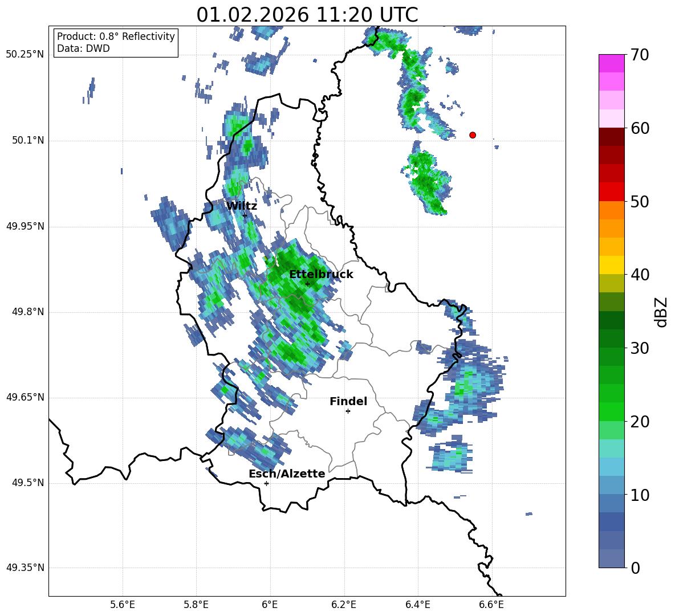Viewport: 675px width, 616px height.
Task: Click the 0 colorbar tick label
Action: (635, 568)
